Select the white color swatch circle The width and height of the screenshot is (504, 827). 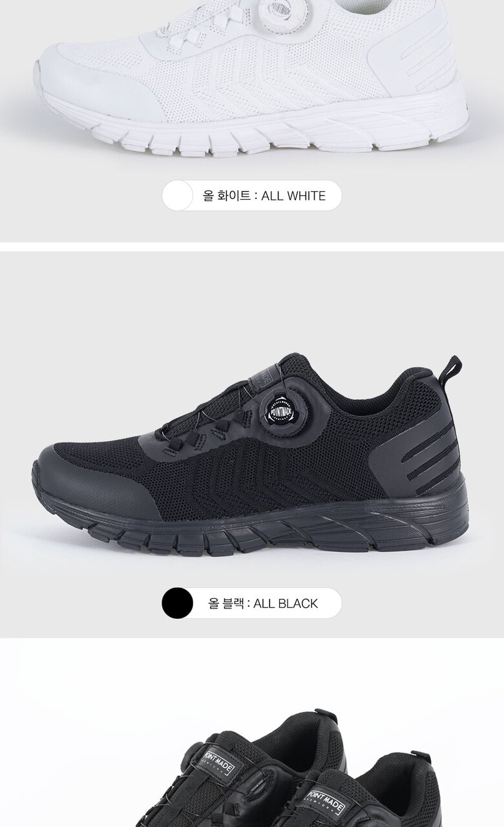(x=178, y=196)
